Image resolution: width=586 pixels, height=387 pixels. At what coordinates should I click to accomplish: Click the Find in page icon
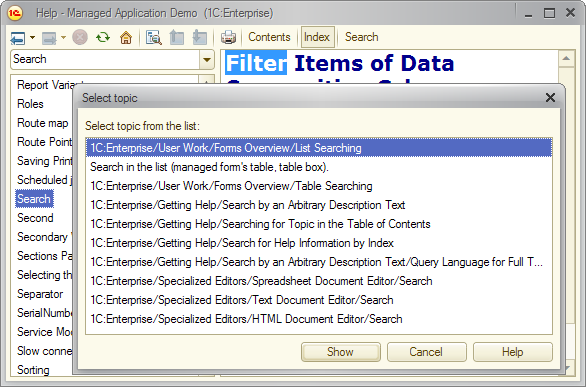154,37
